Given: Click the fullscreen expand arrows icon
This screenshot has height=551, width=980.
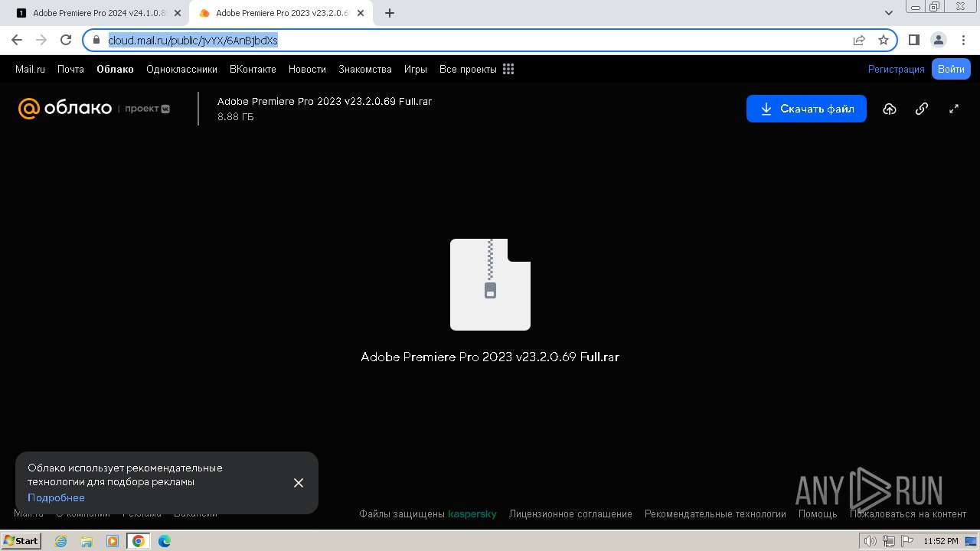Looking at the screenshot, I should 954,109.
